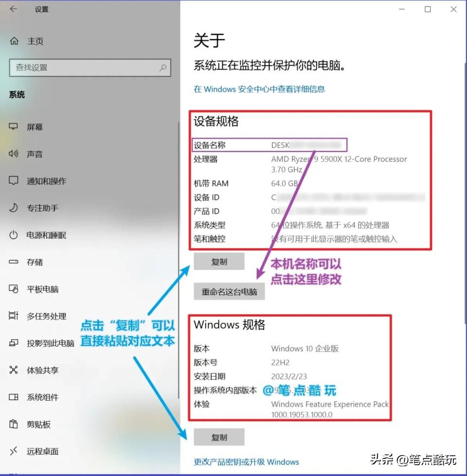Go to 屏幕 settings page

(x=35, y=127)
